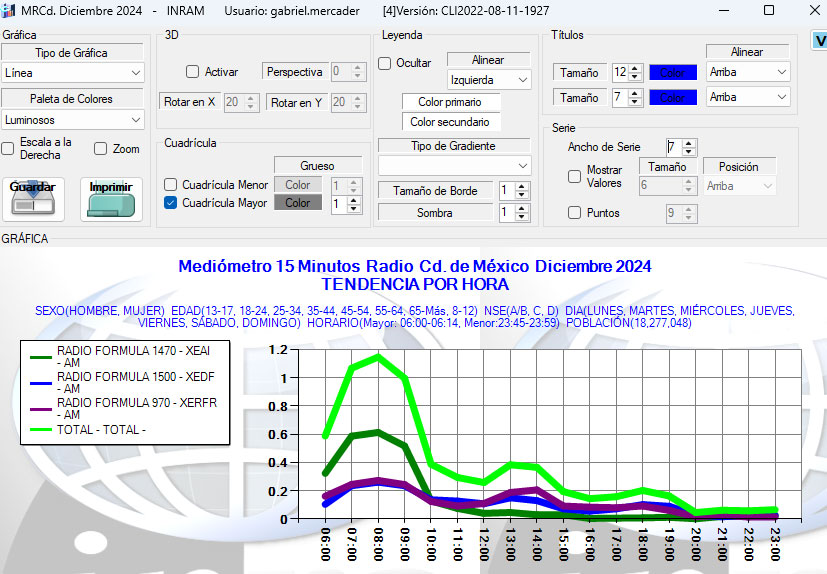Click TOTAL - TOTAL legend entry
The height and width of the screenshot is (574, 827).
88,429
